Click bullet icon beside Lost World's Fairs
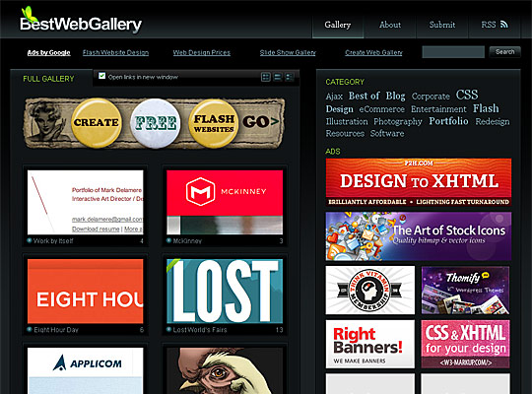This screenshot has width=532, height=394. 168,329
